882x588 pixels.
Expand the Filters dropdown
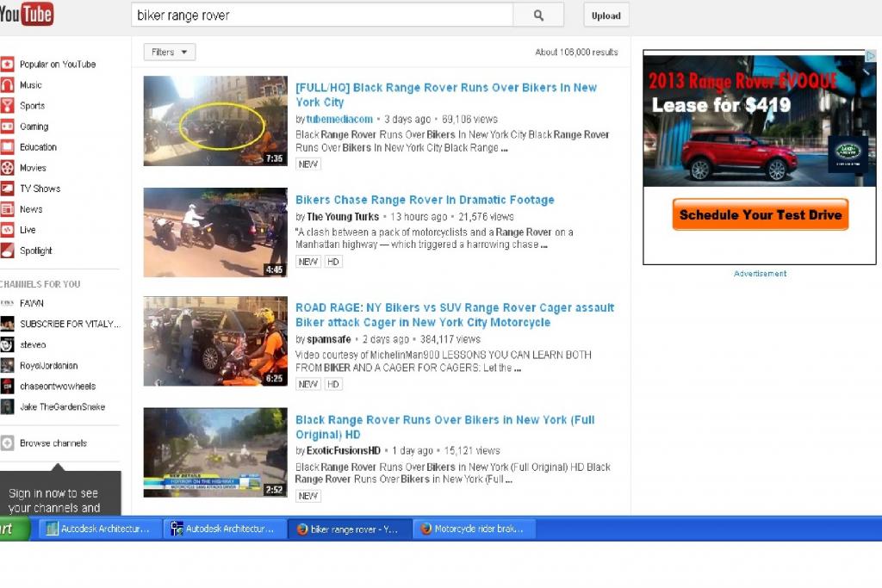click(170, 53)
